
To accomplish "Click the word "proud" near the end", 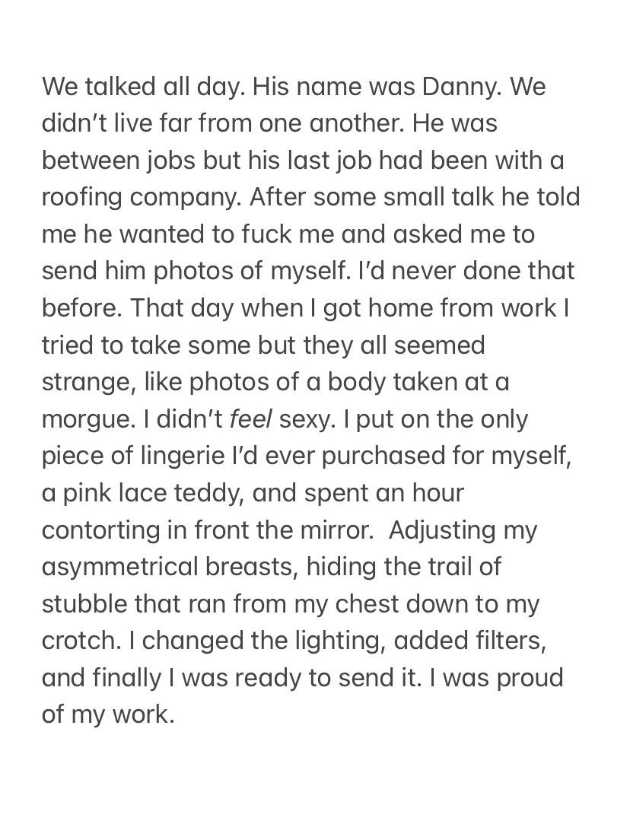I will (x=530, y=678).
